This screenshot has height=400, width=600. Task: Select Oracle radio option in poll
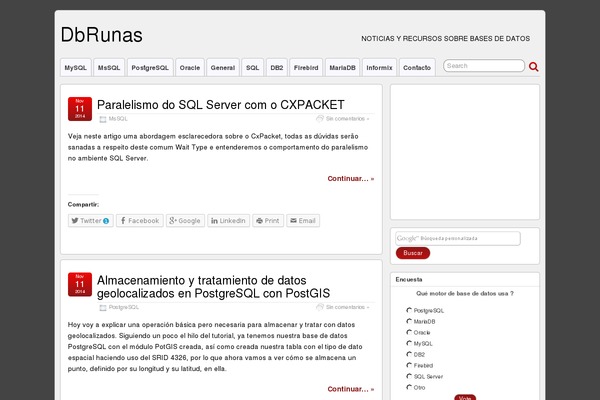(x=409, y=332)
